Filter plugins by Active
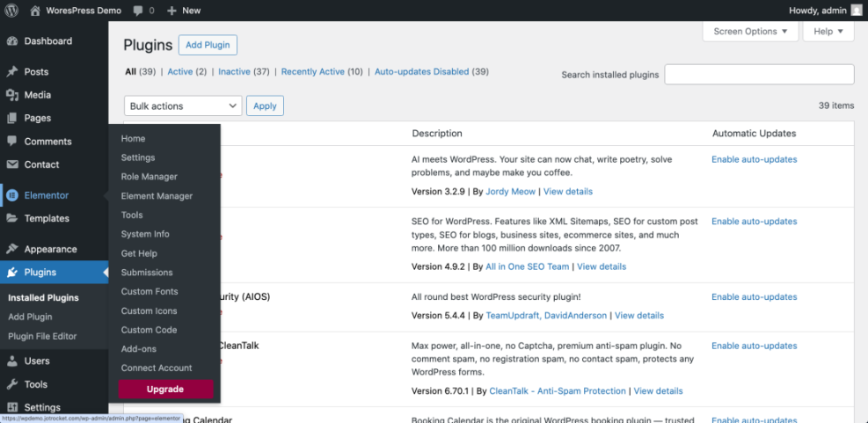Image resolution: width=868 pixels, height=423 pixels. [x=180, y=71]
